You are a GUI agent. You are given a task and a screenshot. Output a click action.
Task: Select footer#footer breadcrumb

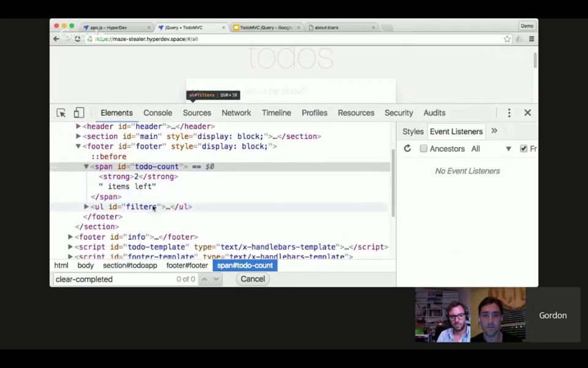click(x=187, y=266)
